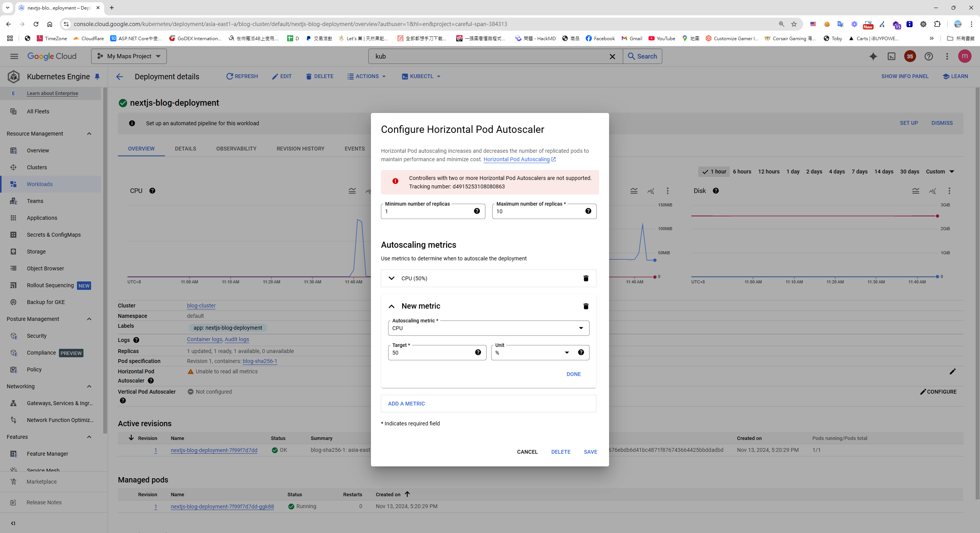The height and width of the screenshot is (533, 980).
Task: Click the SAVE button in dialog
Action: [590, 452]
